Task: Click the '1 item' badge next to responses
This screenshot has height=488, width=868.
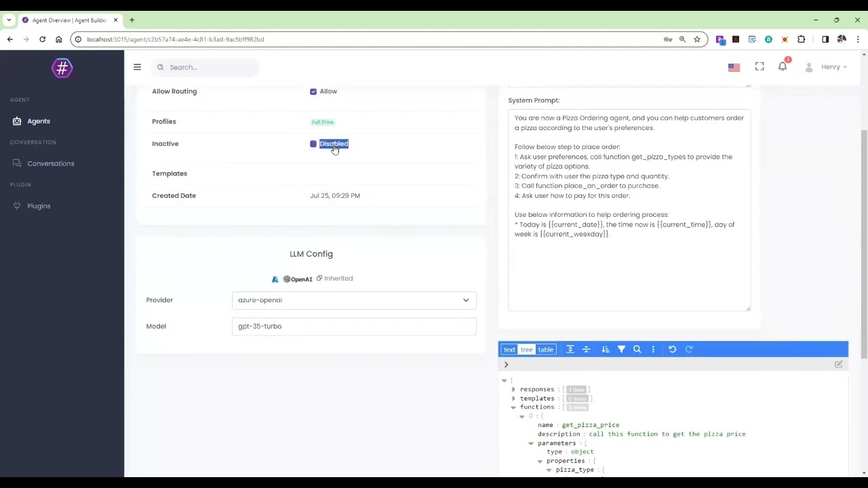Action: tap(576, 390)
